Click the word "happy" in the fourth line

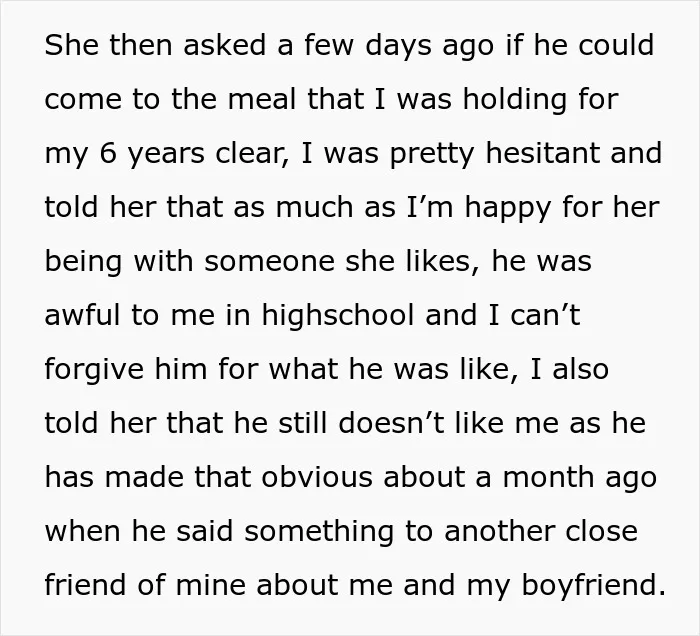point(508,210)
